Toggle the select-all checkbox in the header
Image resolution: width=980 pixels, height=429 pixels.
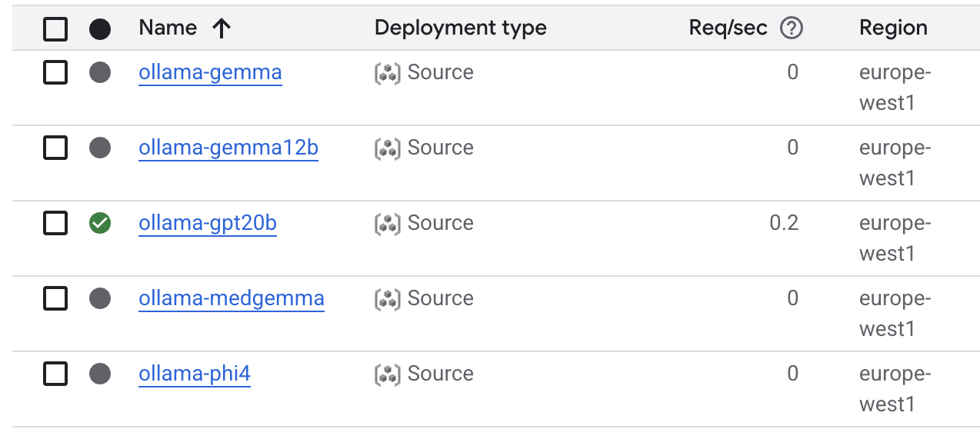[x=55, y=29]
